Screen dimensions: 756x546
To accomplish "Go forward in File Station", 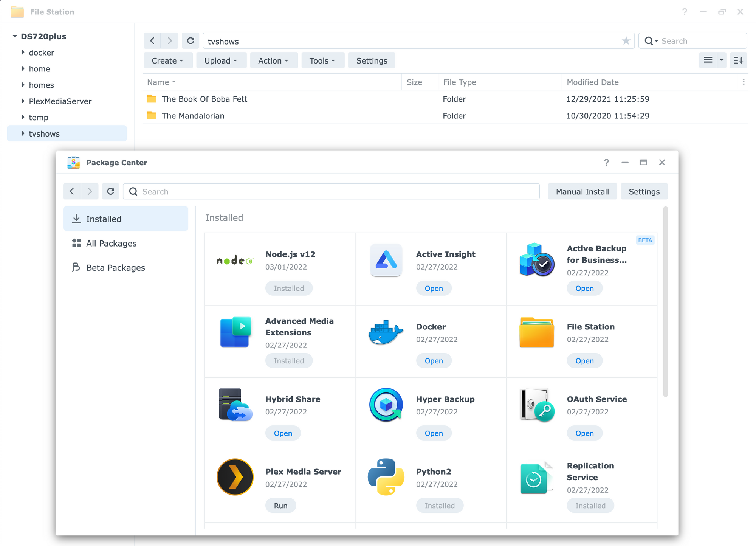I will coord(170,40).
